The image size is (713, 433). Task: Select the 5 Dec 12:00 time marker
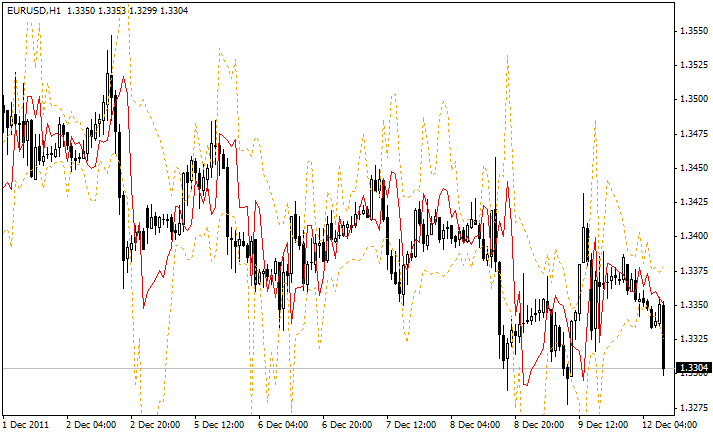point(220,424)
